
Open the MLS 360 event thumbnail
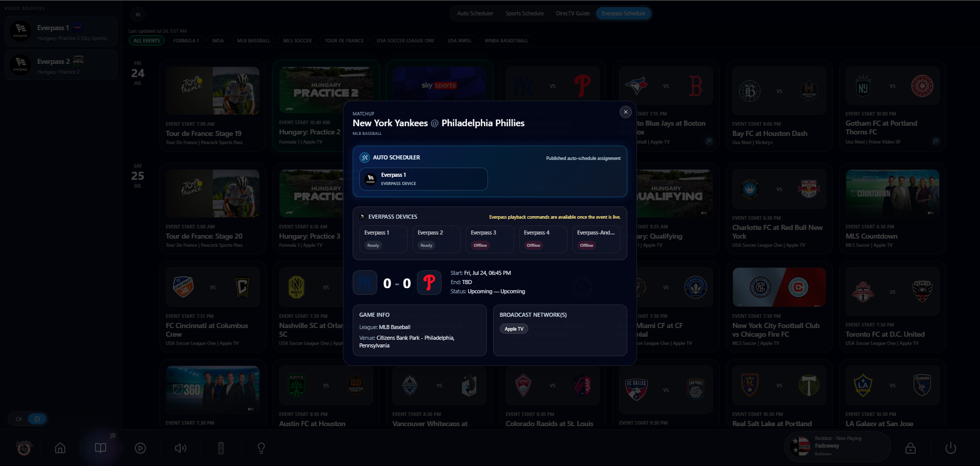(212, 389)
